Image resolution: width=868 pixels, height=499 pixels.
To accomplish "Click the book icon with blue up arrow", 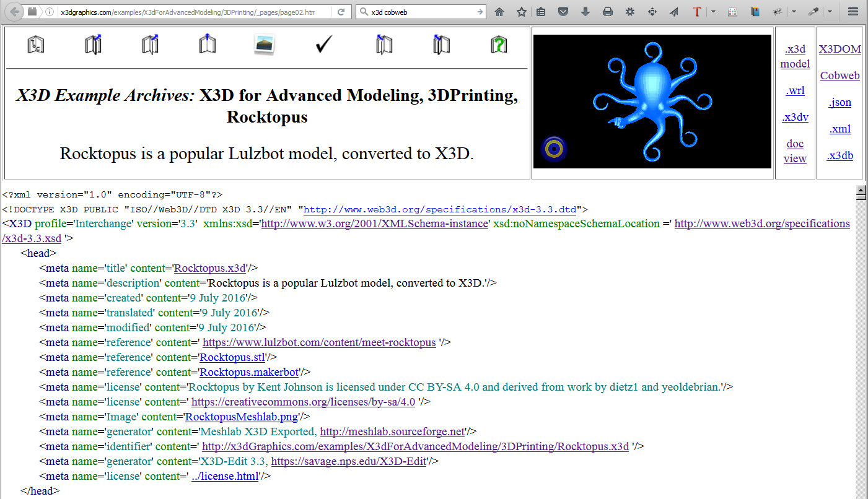I will 207,45.
